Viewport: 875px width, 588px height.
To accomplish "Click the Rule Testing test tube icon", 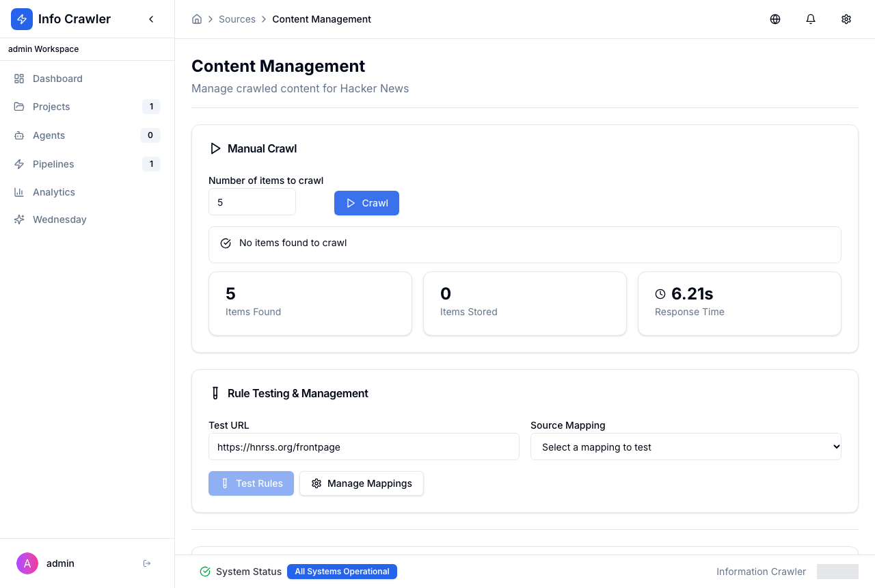I will 215,393.
